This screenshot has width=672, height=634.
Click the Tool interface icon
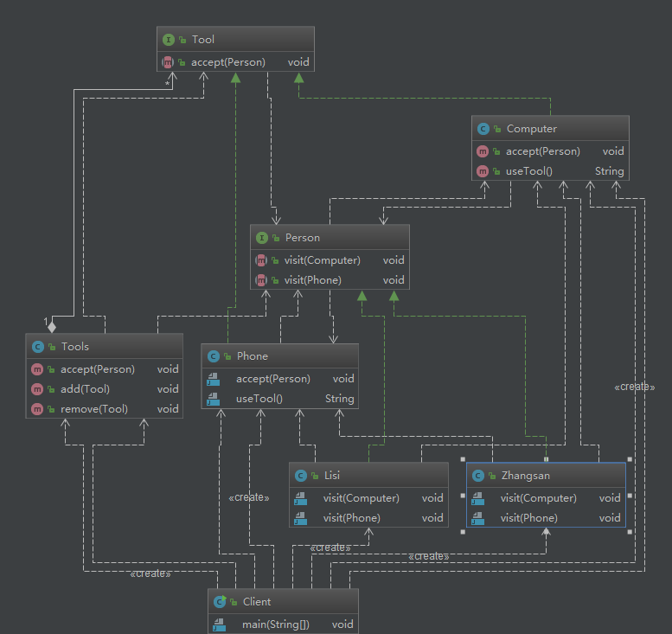(x=169, y=40)
